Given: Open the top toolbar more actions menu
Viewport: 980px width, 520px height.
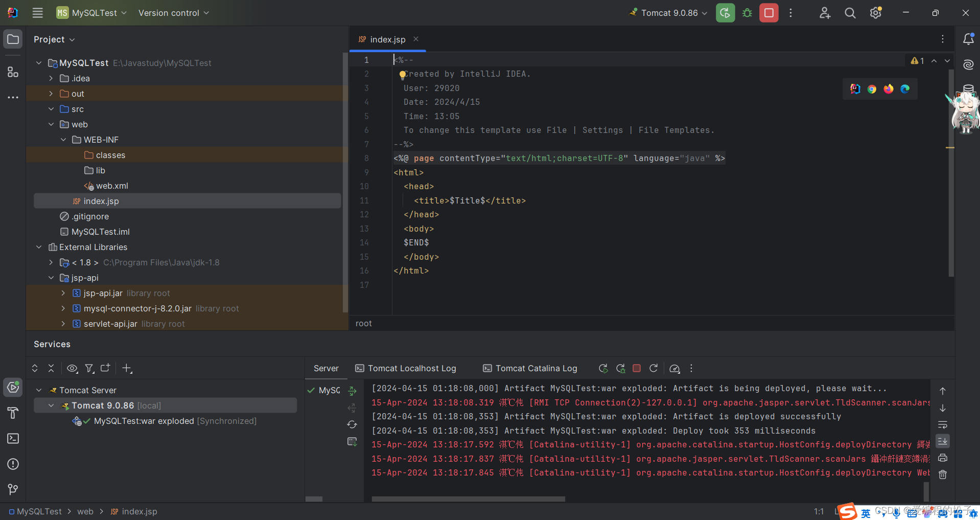Looking at the screenshot, I should pyautogui.click(x=790, y=13).
